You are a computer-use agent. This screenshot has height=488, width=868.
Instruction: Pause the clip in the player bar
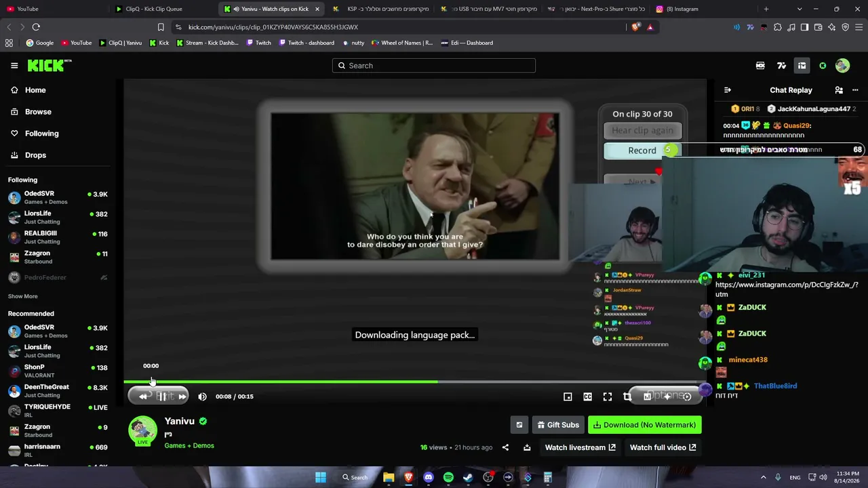(x=162, y=396)
